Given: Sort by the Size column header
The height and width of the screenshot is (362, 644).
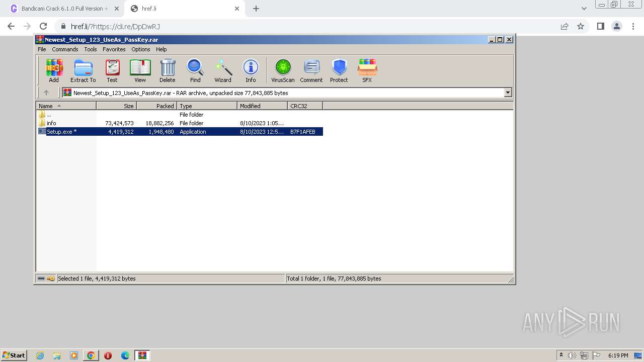Looking at the screenshot, I should (116, 106).
